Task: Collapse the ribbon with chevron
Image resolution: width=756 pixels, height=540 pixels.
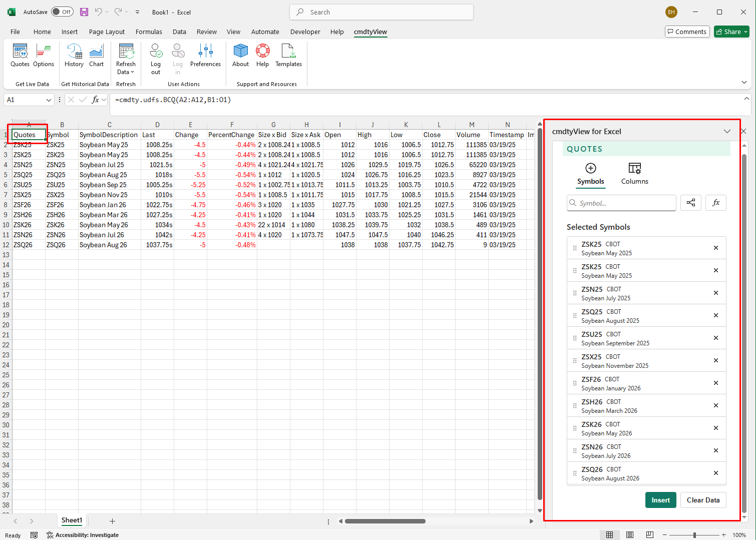Action: [744, 83]
